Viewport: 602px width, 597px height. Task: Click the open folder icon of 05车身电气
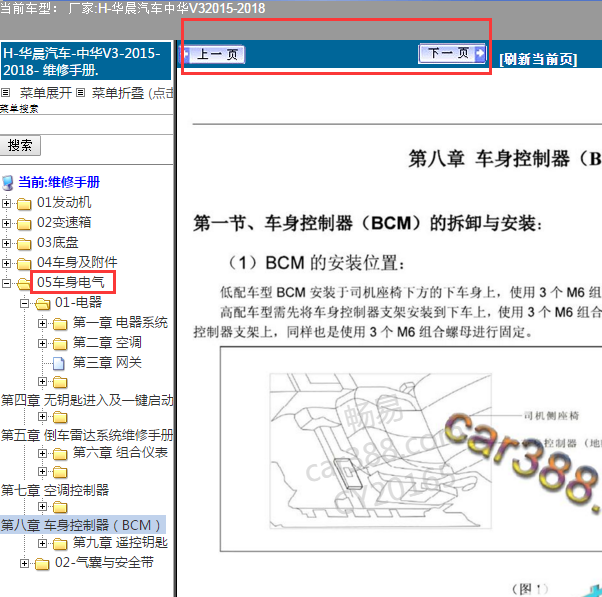(24, 284)
